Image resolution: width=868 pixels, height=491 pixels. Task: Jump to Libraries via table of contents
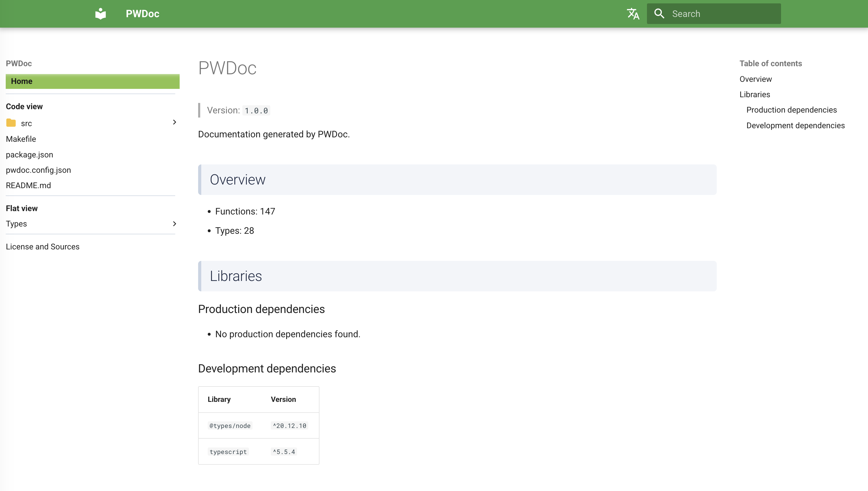pos(754,94)
